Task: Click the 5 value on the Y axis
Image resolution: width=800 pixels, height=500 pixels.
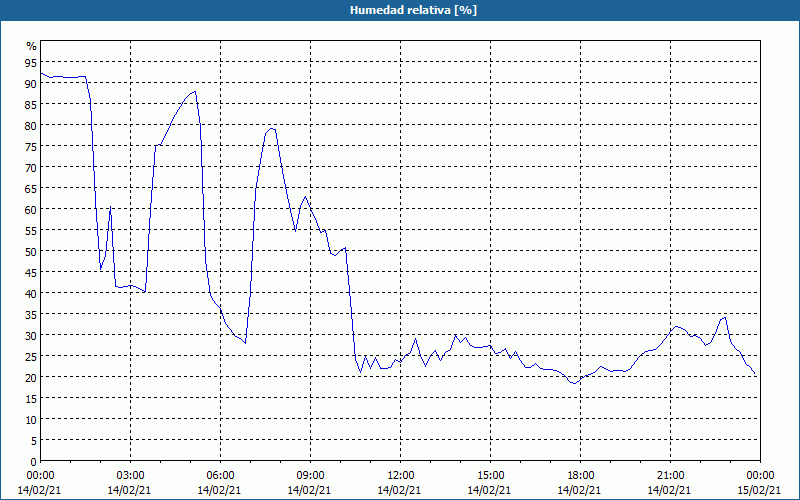Action: click(x=34, y=441)
